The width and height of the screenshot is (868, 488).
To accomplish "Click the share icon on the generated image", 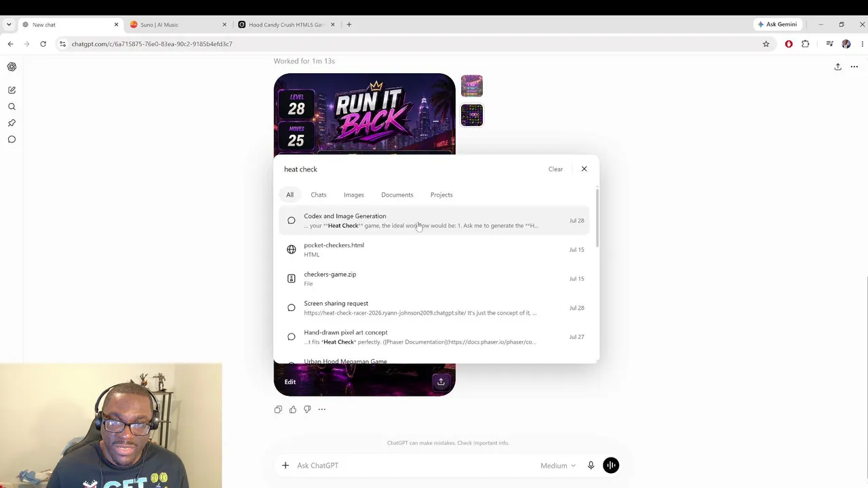I will 441,382.
